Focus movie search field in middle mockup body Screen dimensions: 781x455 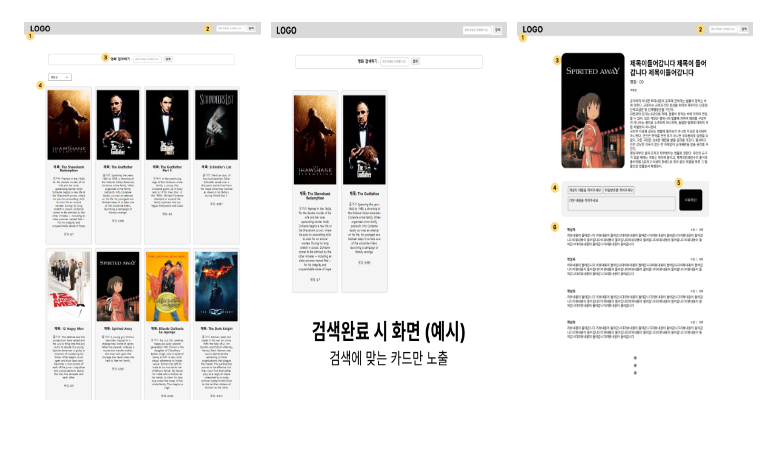pyautogui.click(x=394, y=61)
